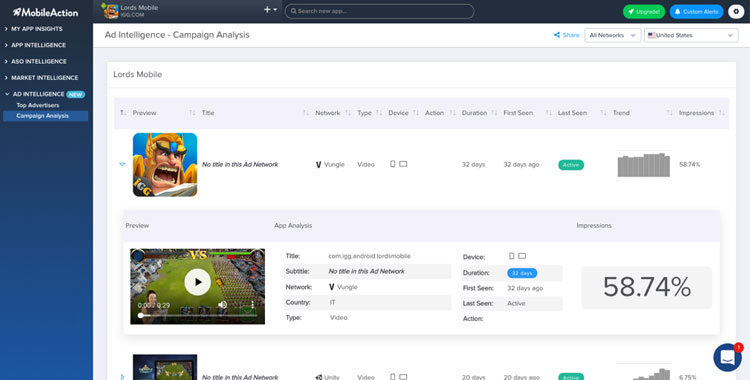Click the phone device icon in Vungle row
Screen dimensions: 750x380
pos(393,164)
